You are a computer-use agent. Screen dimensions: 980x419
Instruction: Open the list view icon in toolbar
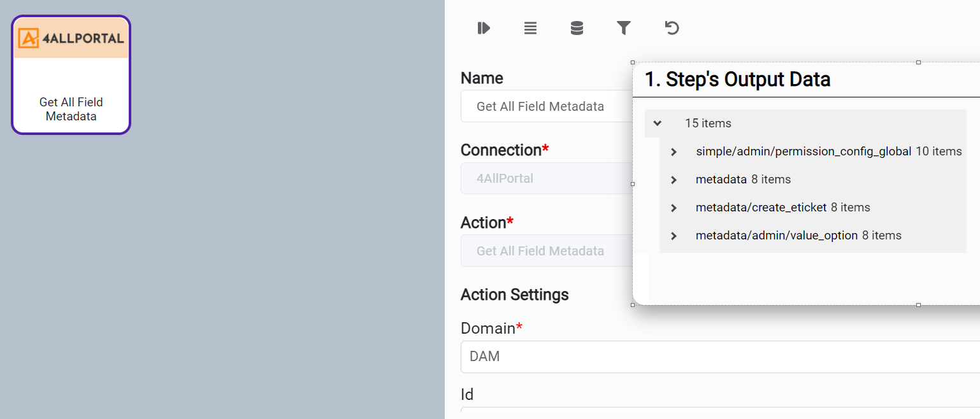(530, 28)
